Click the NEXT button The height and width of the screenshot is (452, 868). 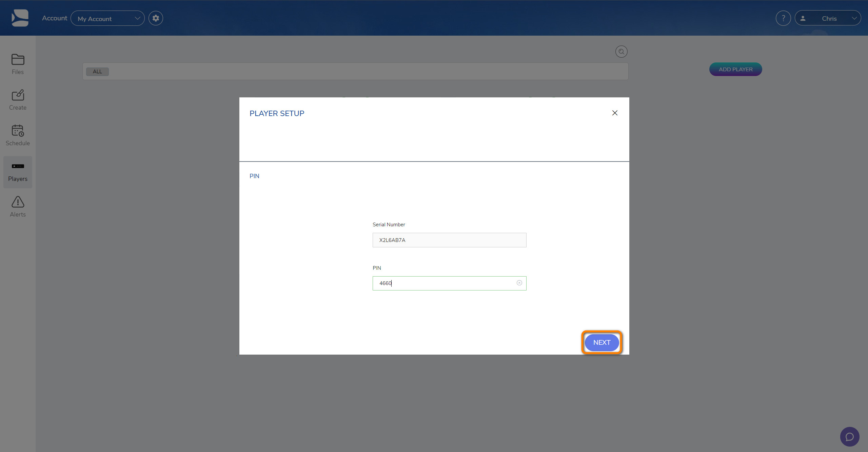[x=602, y=343]
